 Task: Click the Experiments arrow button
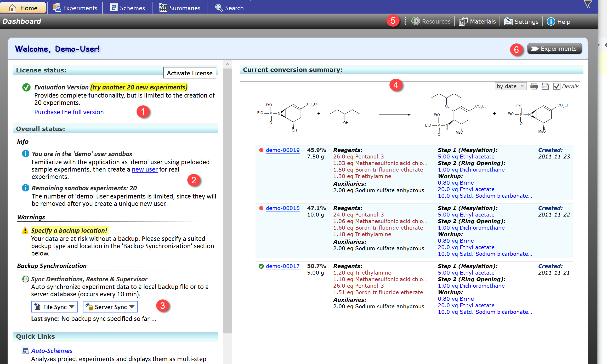(x=554, y=49)
